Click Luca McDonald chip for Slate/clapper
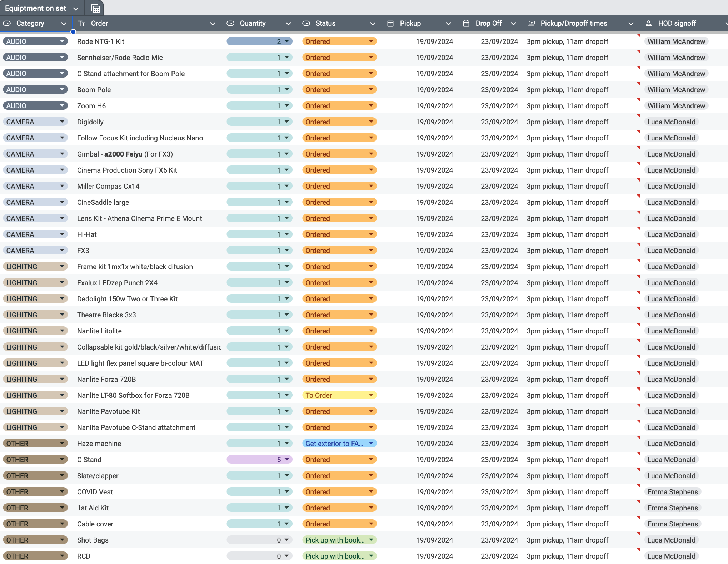 pos(671,476)
